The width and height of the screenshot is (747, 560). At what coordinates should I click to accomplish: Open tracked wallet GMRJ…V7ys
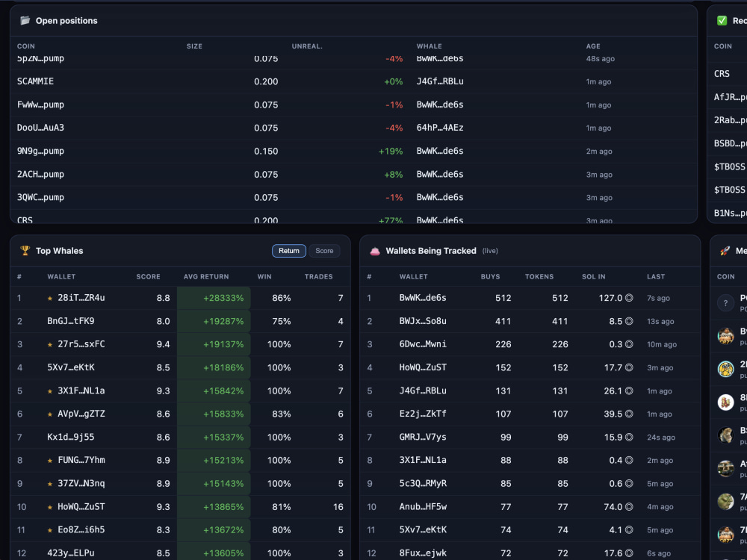tap(423, 437)
